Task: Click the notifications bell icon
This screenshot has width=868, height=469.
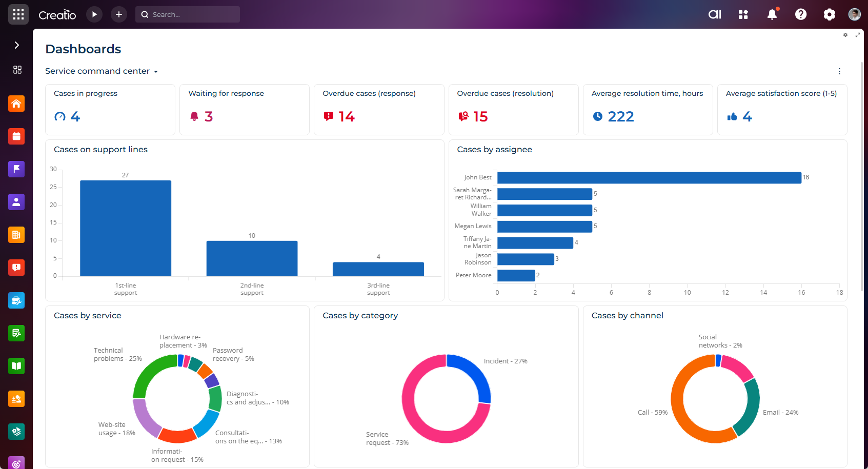Action: pyautogui.click(x=772, y=14)
